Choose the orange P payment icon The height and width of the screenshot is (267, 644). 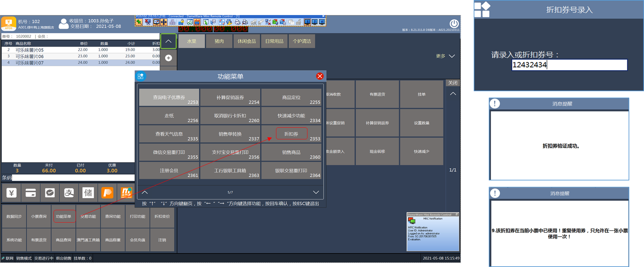107,193
